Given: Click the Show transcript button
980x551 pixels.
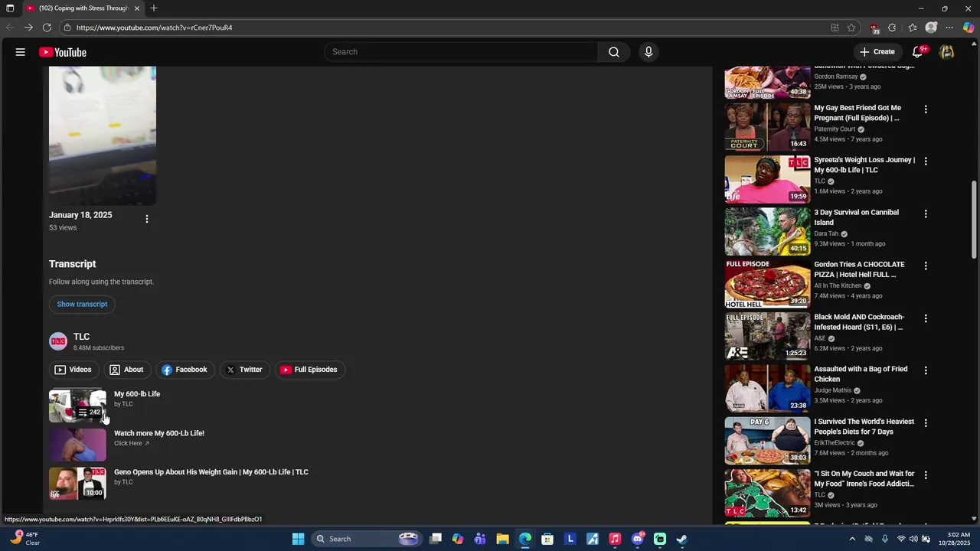Looking at the screenshot, I should (x=82, y=304).
